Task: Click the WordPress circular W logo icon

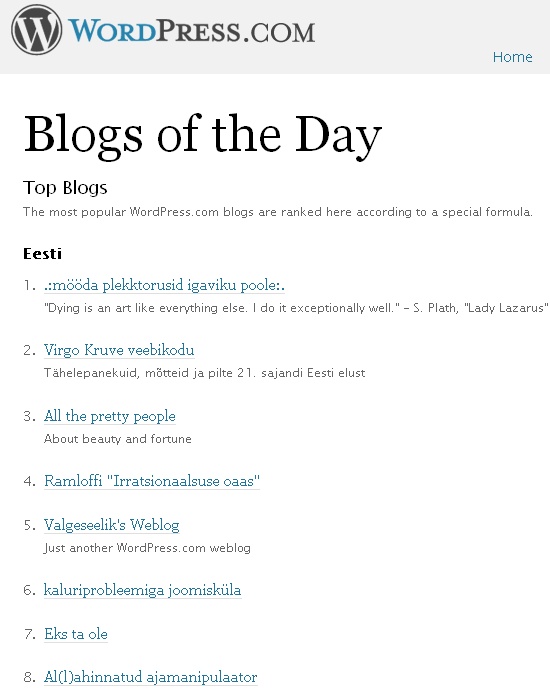Action: 36,30
